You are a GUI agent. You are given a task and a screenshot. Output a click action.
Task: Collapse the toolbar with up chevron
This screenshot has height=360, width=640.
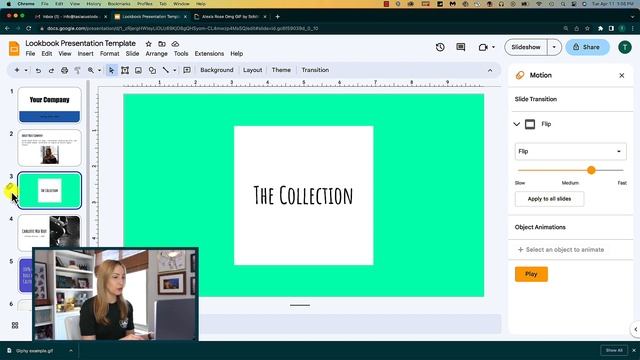pos(490,70)
